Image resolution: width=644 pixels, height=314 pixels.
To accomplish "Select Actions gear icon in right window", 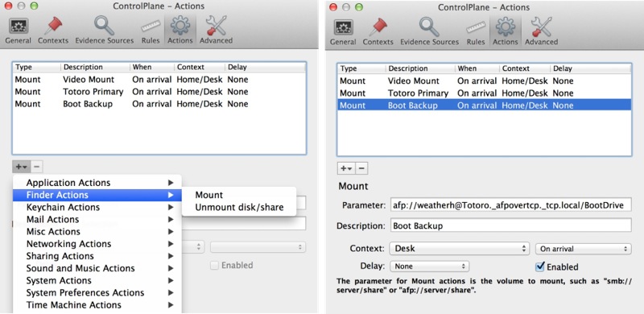I will (x=506, y=31).
